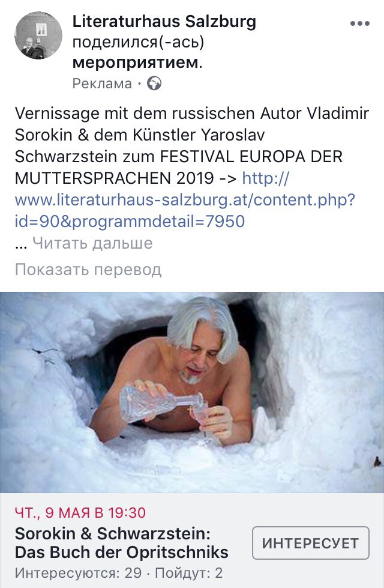View Интересуются: 29 attendee count
Viewport: 384px width, 588px height.
tap(78, 572)
